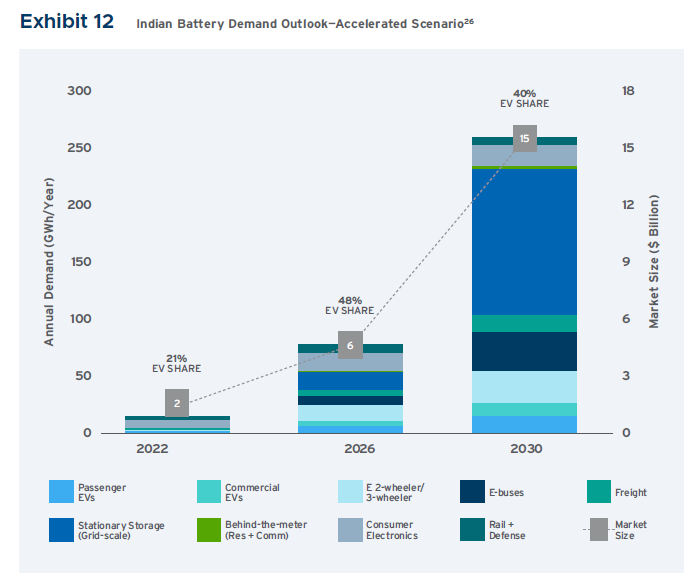This screenshot has width=690, height=578.
Task: Select the E-buses segment of the 2030 bar
Action: click(524, 351)
